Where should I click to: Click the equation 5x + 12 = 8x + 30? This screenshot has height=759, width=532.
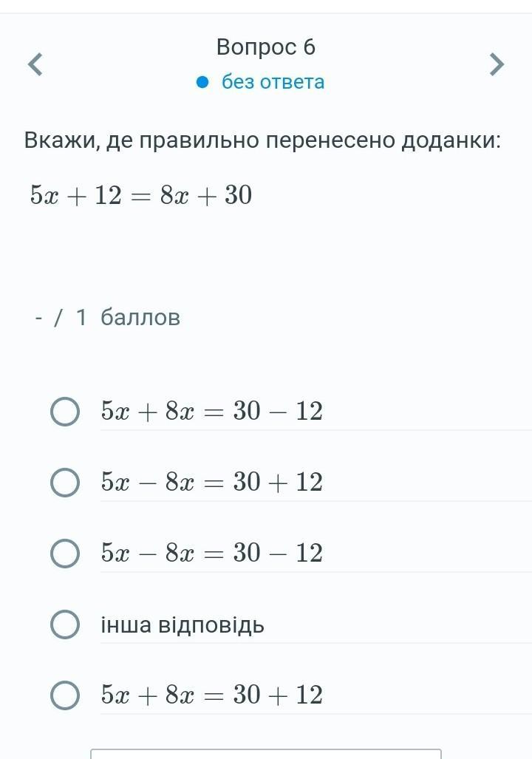pos(141,195)
